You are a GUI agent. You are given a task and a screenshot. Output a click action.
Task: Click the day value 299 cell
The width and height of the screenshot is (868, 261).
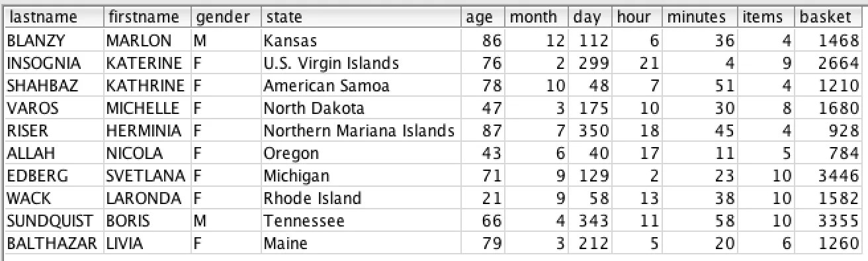click(x=590, y=64)
